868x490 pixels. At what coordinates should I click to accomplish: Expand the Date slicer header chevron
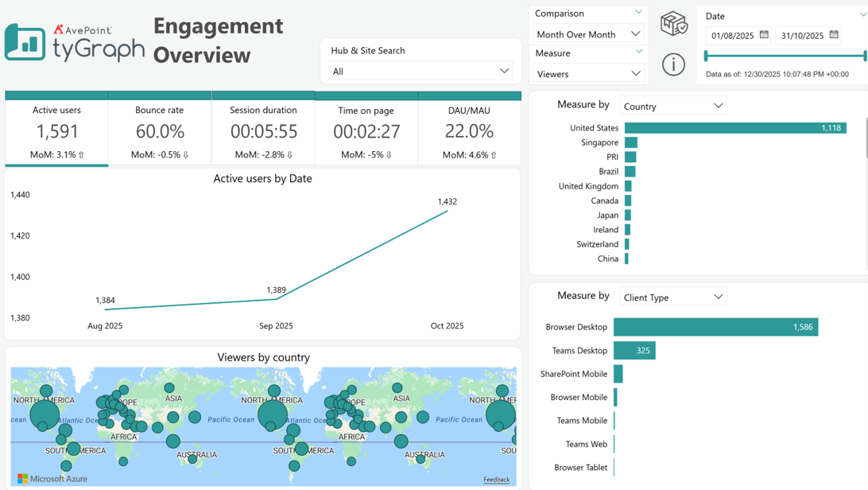tap(863, 15)
